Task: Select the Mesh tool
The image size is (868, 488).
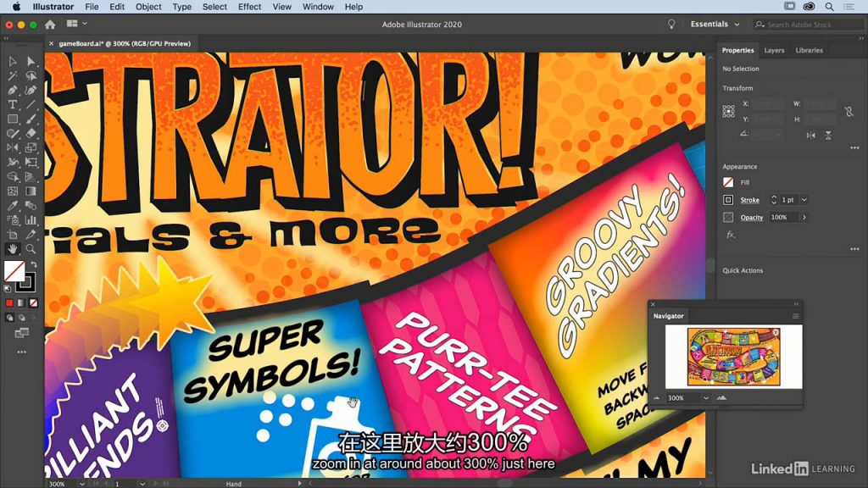Action: coord(12,191)
